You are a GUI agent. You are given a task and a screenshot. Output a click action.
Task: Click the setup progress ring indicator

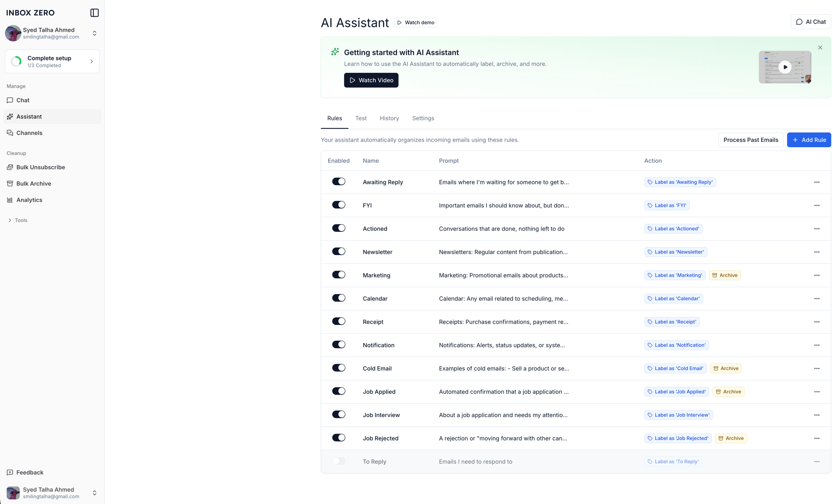16,62
